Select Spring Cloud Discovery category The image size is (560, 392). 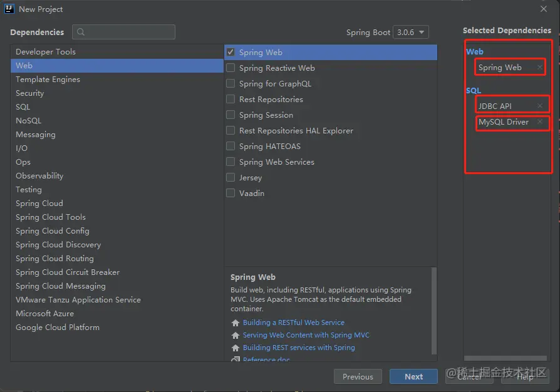coord(117,245)
